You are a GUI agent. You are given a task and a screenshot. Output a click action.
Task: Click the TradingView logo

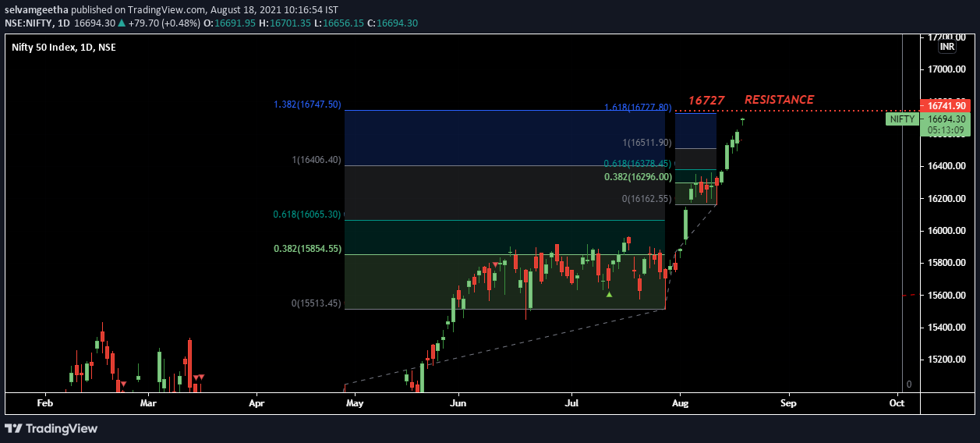point(51,428)
